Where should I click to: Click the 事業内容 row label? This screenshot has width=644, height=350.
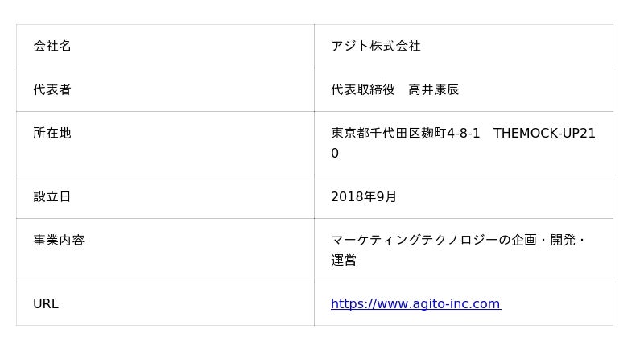(59, 241)
